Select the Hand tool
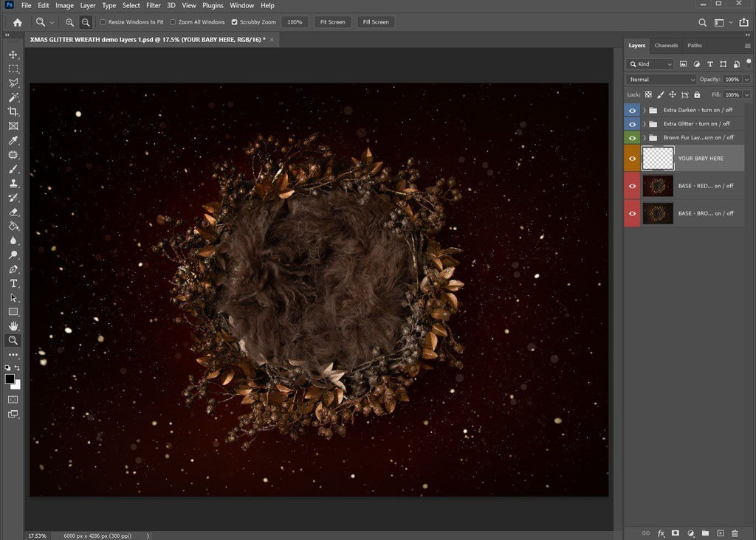Image resolution: width=756 pixels, height=540 pixels. 13,326
